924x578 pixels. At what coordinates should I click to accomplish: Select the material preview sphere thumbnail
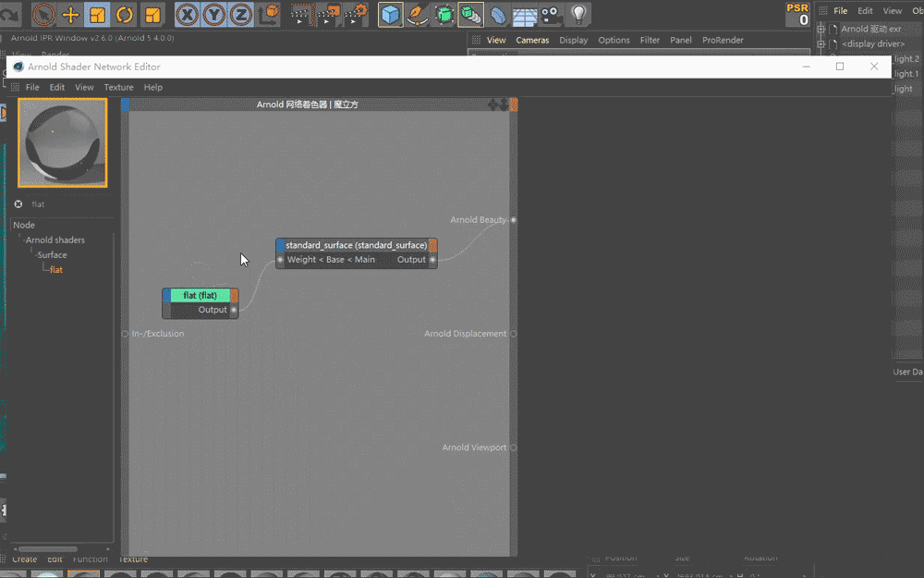[63, 142]
